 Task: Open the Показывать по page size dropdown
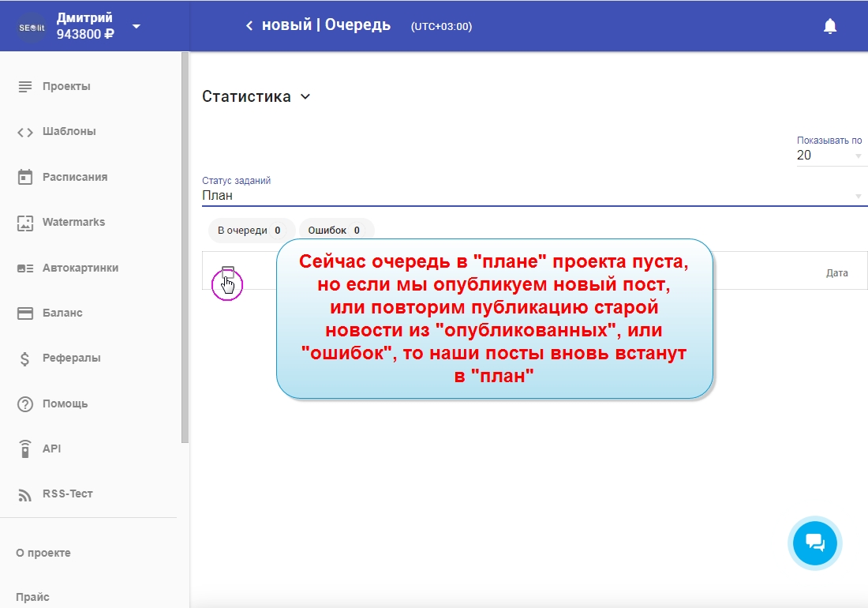click(x=830, y=156)
